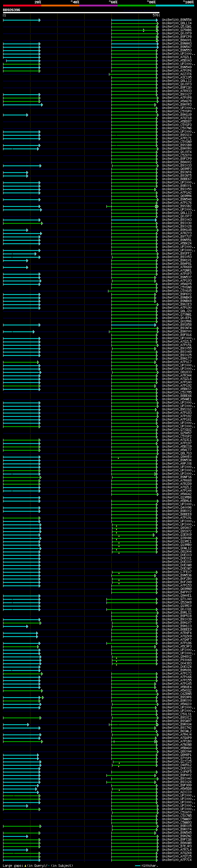
Task: Click hit label UniRef100_Q69MM4
Action: pyautogui.click(x=177, y=196)
